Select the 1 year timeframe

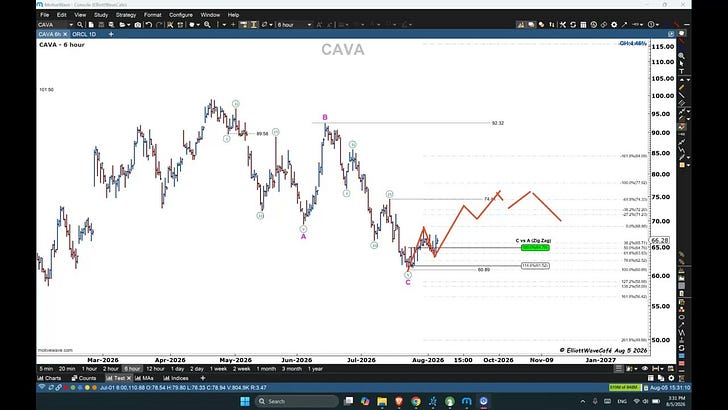coord(315,369)
